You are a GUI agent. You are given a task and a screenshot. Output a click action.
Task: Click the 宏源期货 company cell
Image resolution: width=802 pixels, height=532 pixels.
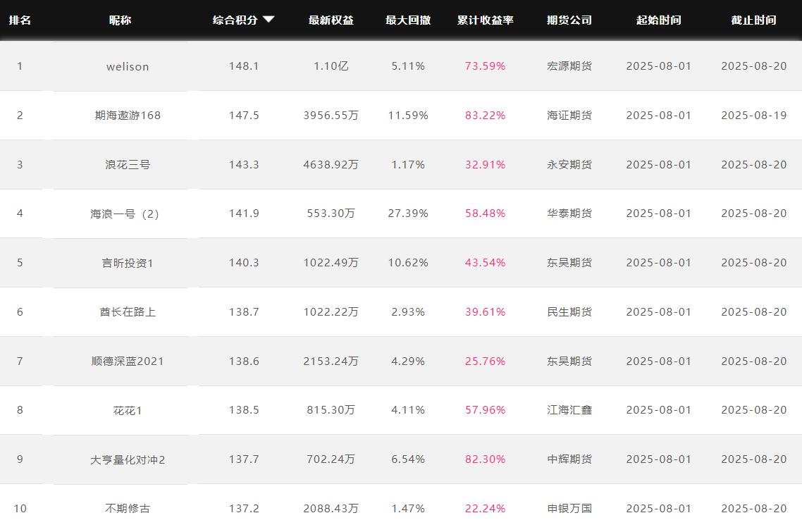pos(569,66)
